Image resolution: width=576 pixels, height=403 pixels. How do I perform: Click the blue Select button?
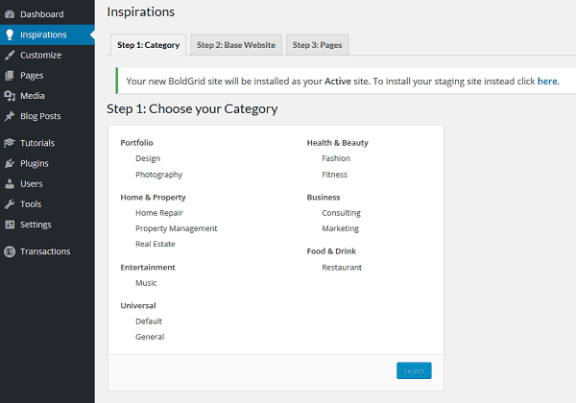point(414,371)
